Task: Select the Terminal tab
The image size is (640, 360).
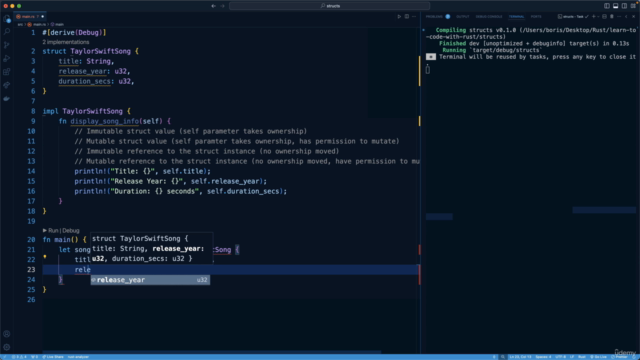Action: (x=516, y=17)
